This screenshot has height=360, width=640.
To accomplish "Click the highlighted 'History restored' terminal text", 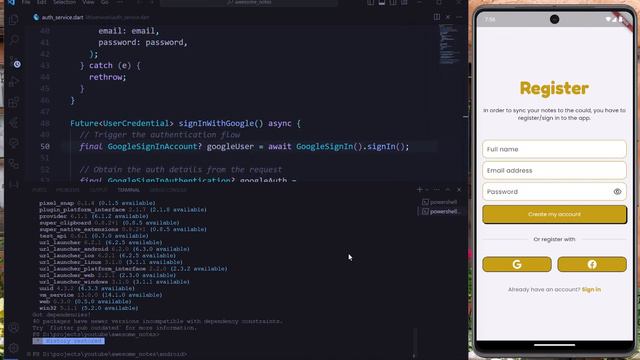I will coord(69,341).
